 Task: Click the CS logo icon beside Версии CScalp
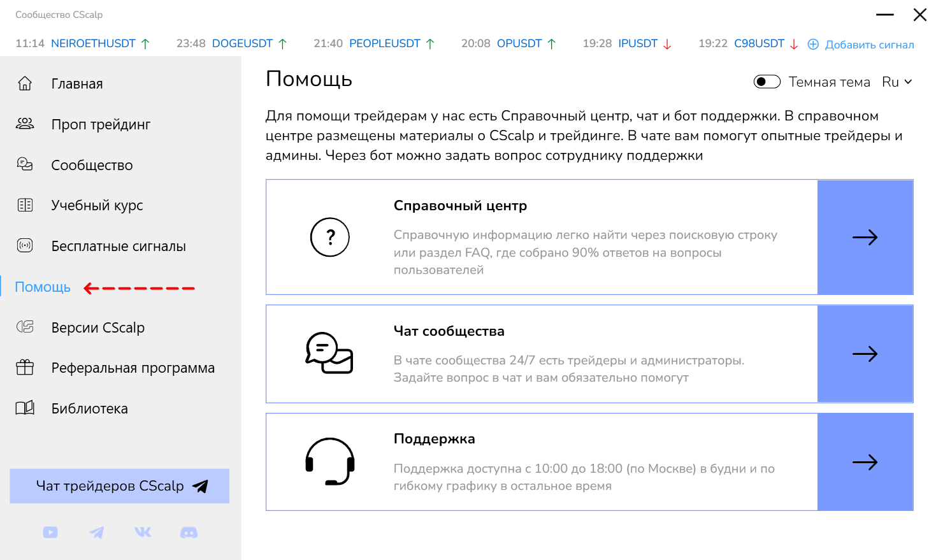[25, 327]
